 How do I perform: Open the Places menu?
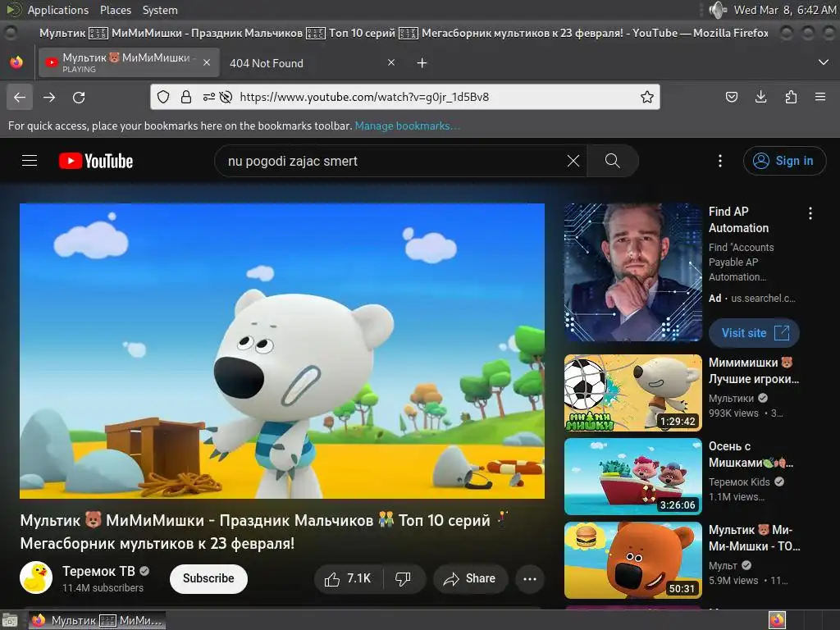(x=116, y=10)
